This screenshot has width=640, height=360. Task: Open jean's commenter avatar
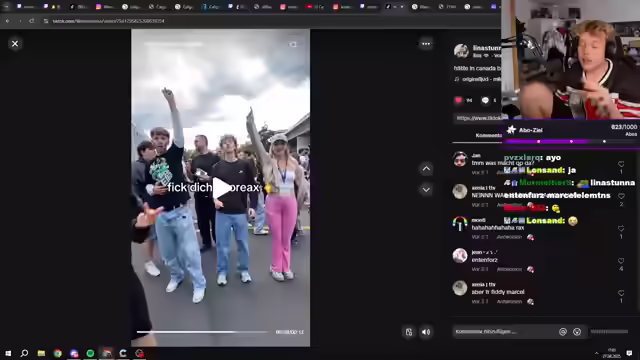[x=460, y=256]
